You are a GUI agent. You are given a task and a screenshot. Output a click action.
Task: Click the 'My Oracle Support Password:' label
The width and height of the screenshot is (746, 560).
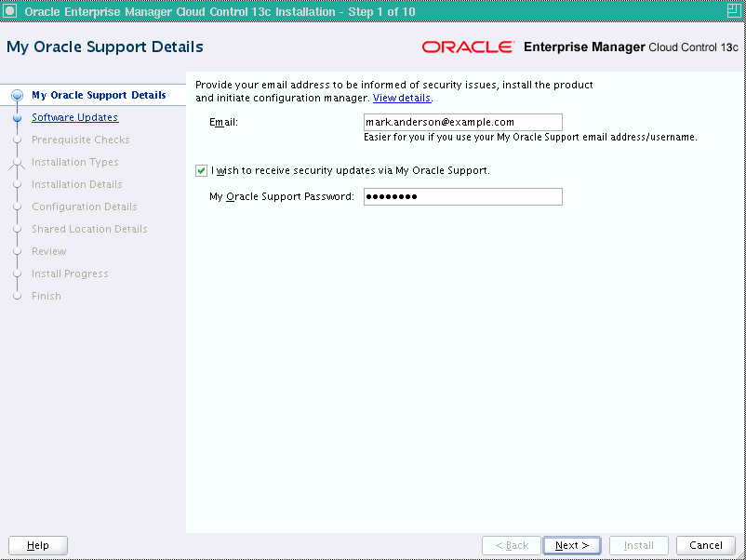(282, 196)
